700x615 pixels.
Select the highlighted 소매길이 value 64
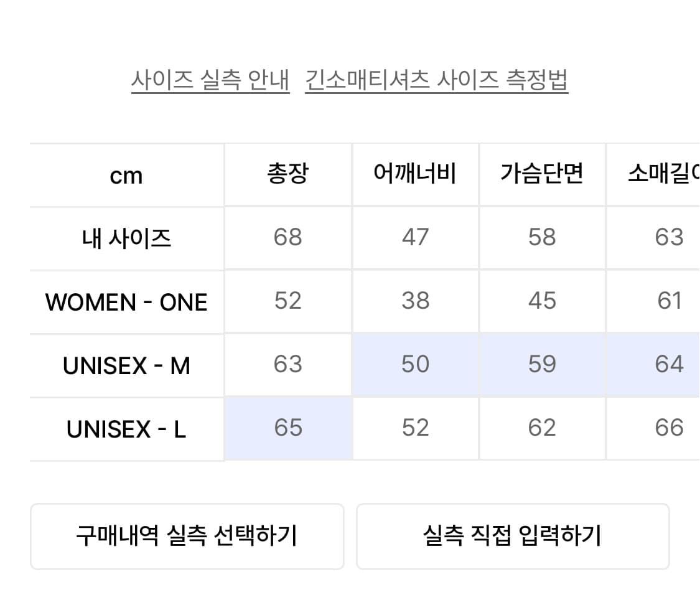[x=669, y=365]
